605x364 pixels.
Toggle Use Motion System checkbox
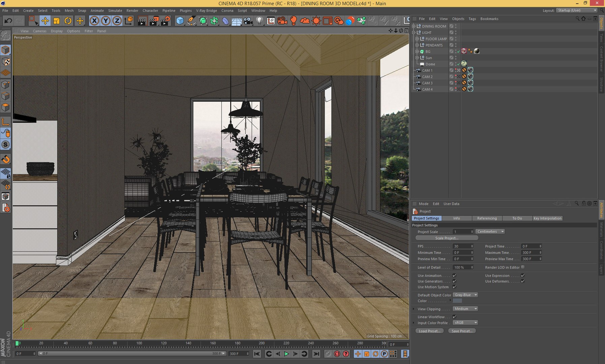tap(454, 287)
